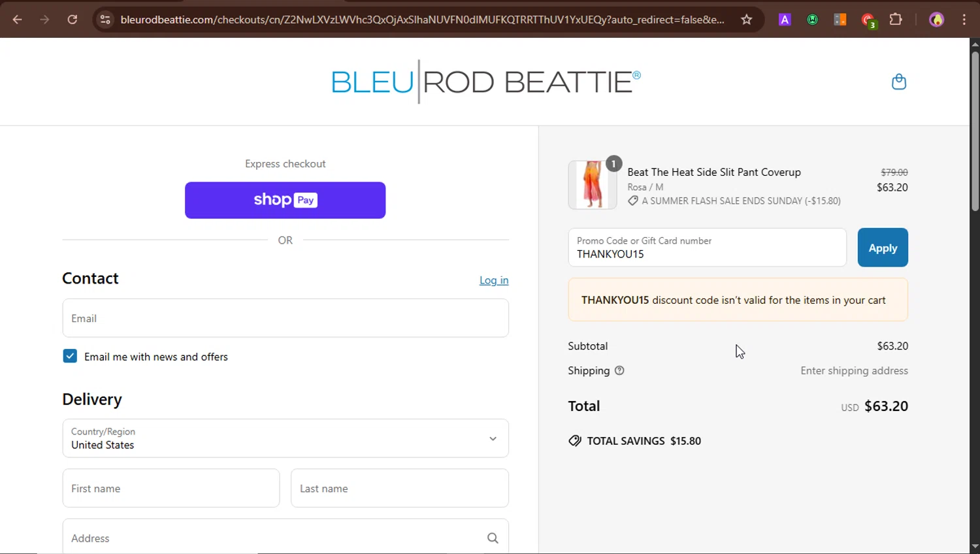Image resolution: width=980 pixels, height=554 pixels.
Task: Open the shopping bag cart icon
Action: pyautogui.click(x=899, y=82)
